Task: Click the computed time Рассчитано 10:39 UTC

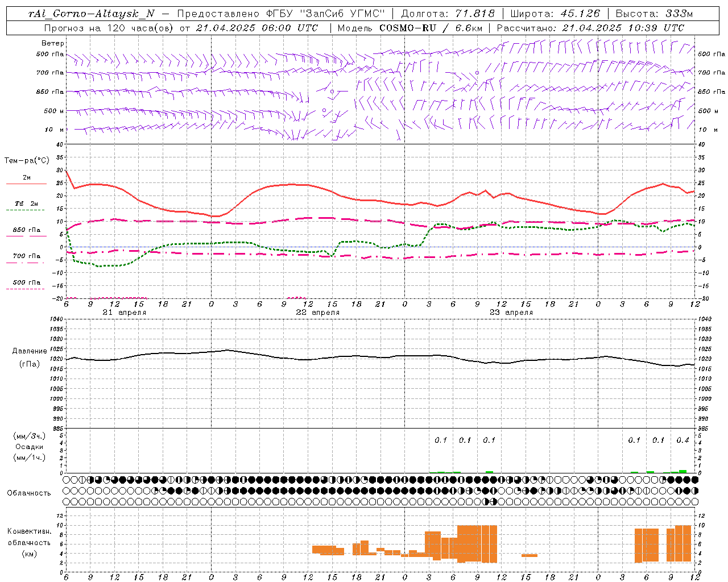Action: (590, 28)
